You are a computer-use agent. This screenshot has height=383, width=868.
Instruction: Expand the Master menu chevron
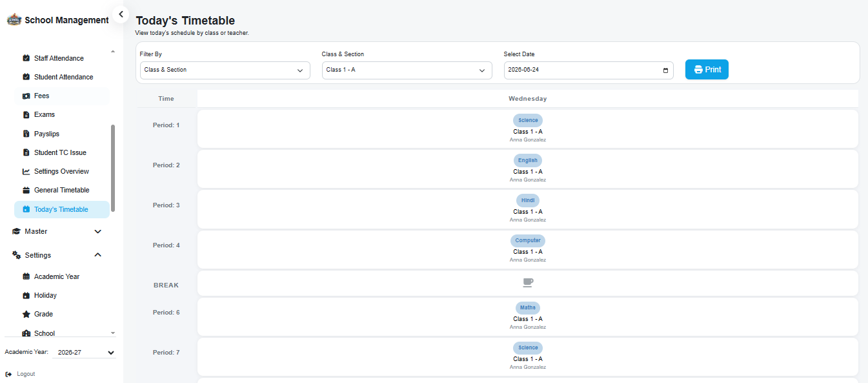click(x=98, y=231)
